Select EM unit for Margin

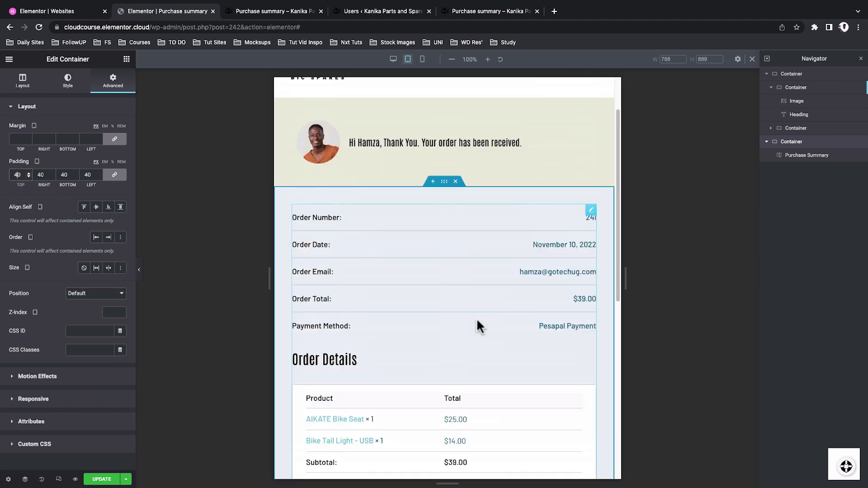pyautogui.click(x=105, y=126)
